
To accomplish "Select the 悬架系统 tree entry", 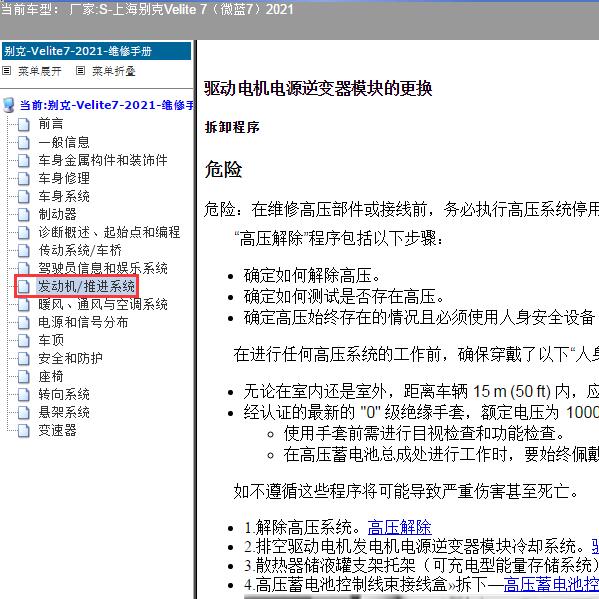I will coord(64,412).
